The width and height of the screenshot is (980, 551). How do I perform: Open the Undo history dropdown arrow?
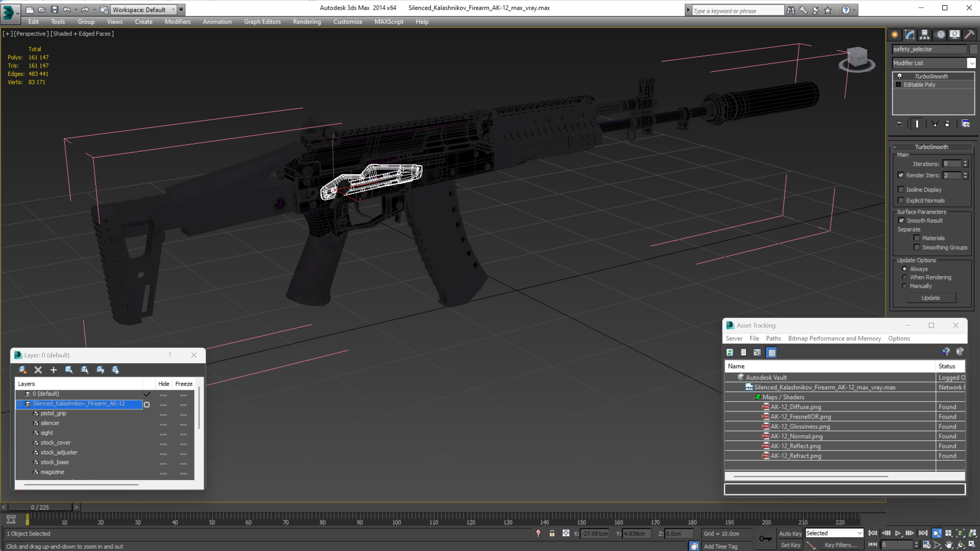(x=76, y=10)
